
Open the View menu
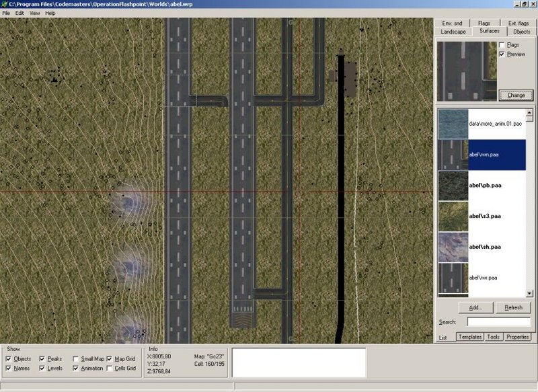34,13
